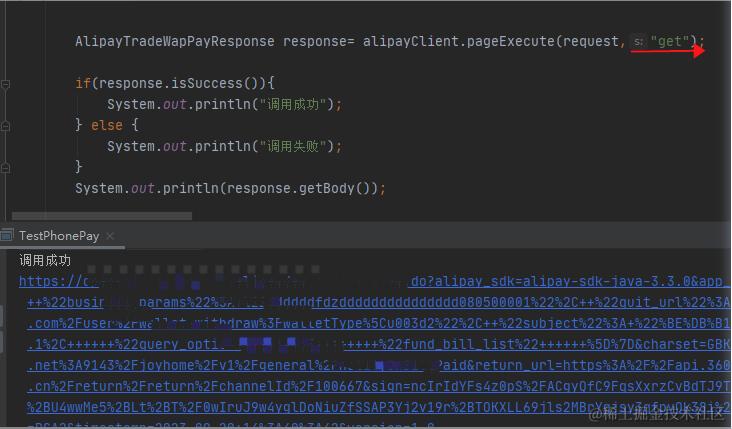Viewport: 732px width, 429px height.
Task: Collapse the fold marker beside the else line
Action: pos(6,126)
